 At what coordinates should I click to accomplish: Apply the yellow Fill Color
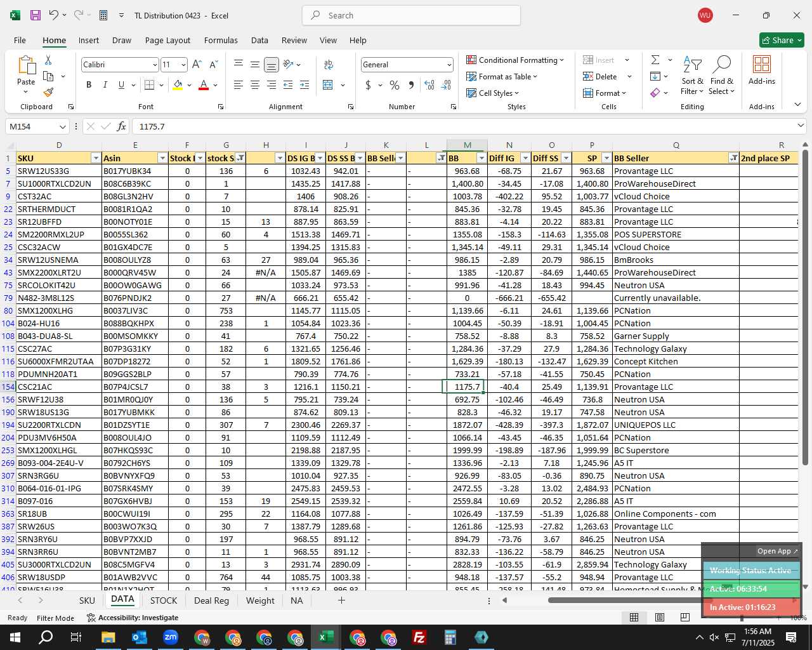(178, 85)
